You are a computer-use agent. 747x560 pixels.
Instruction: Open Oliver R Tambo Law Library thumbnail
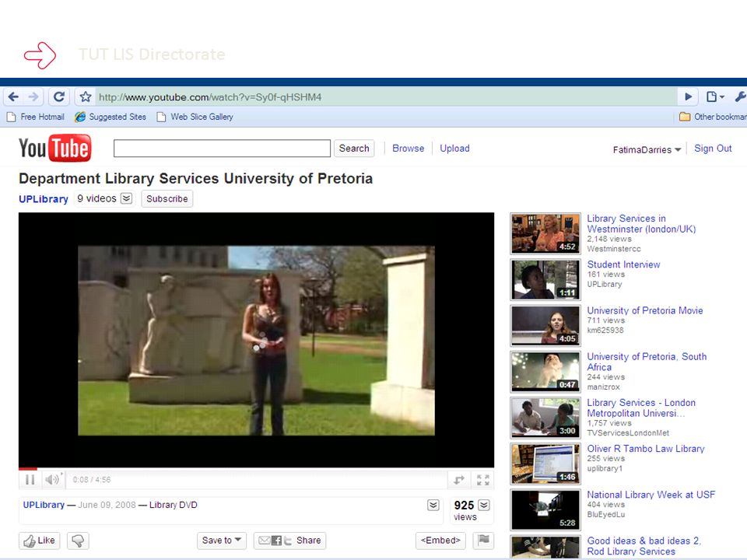[x=545, y=464]
